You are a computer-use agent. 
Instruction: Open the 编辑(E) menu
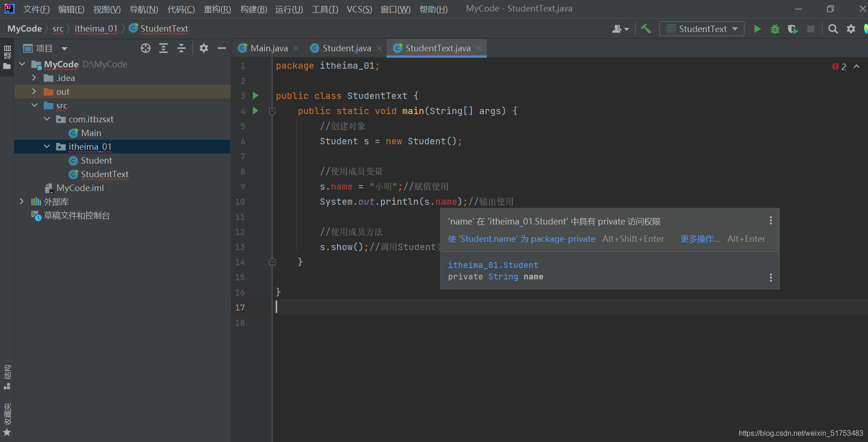click(x=71, y=9)
